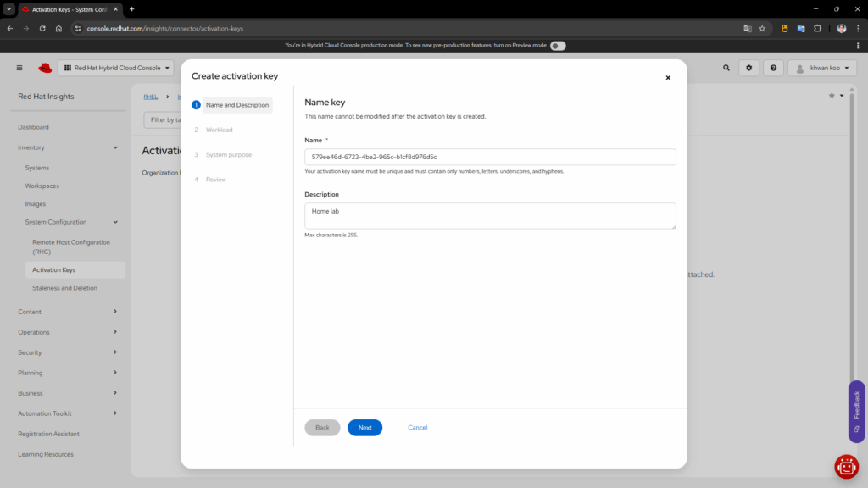Select the Workload wizard step
The height and width of the screenshot is (488, 868).
[219, 130]
